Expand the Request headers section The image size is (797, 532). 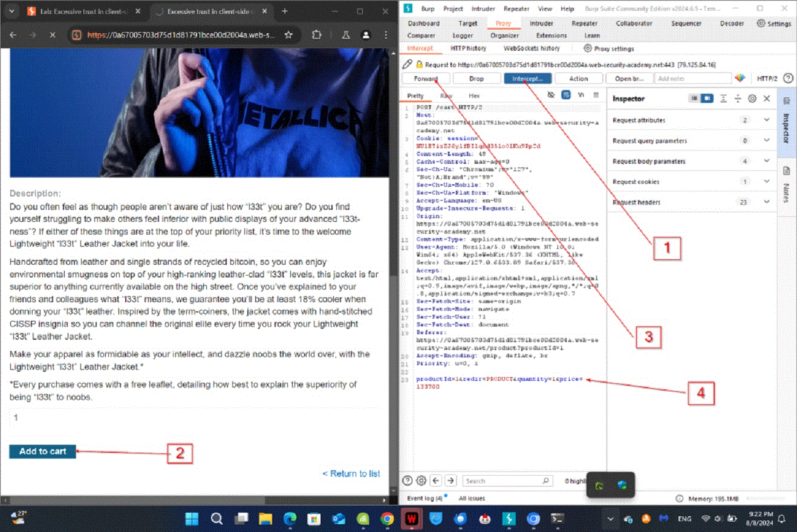click(767, 203)
